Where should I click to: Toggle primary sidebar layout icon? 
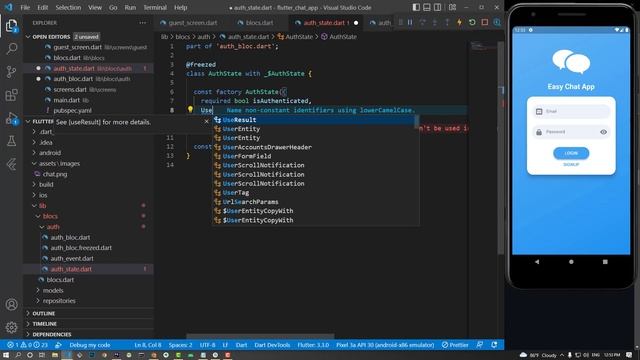tap(416, 7)
